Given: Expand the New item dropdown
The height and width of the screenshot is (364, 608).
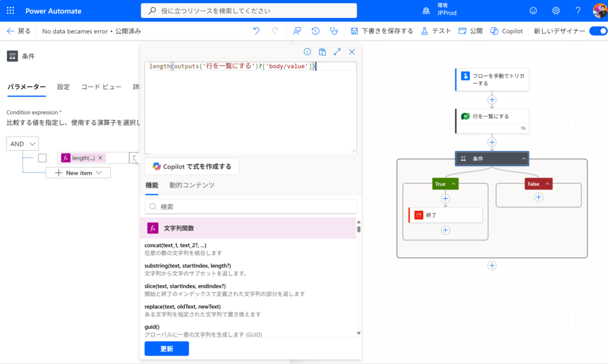Looking at the screenshot, I should click(x=78, y=173).
